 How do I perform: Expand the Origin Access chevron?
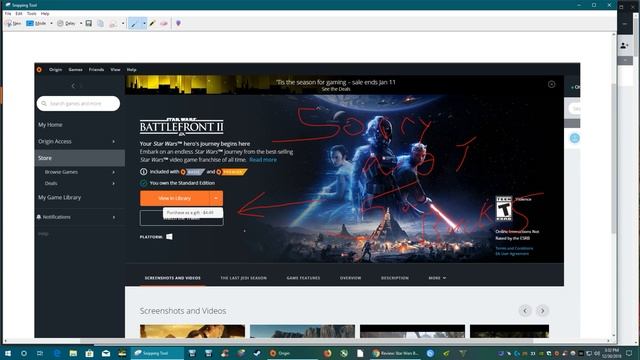pyautogui.click(x=113, y=142)
